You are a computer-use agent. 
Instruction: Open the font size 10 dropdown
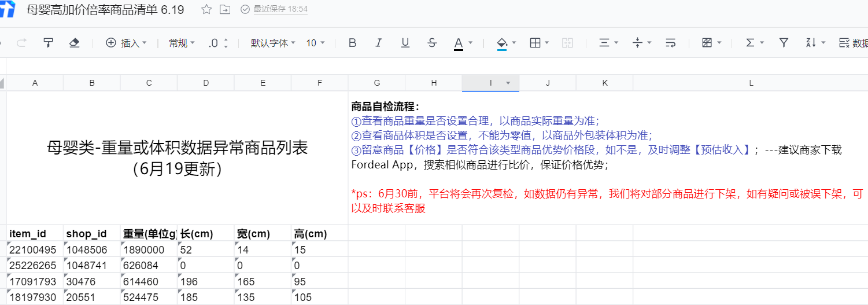tap(316, 43)
